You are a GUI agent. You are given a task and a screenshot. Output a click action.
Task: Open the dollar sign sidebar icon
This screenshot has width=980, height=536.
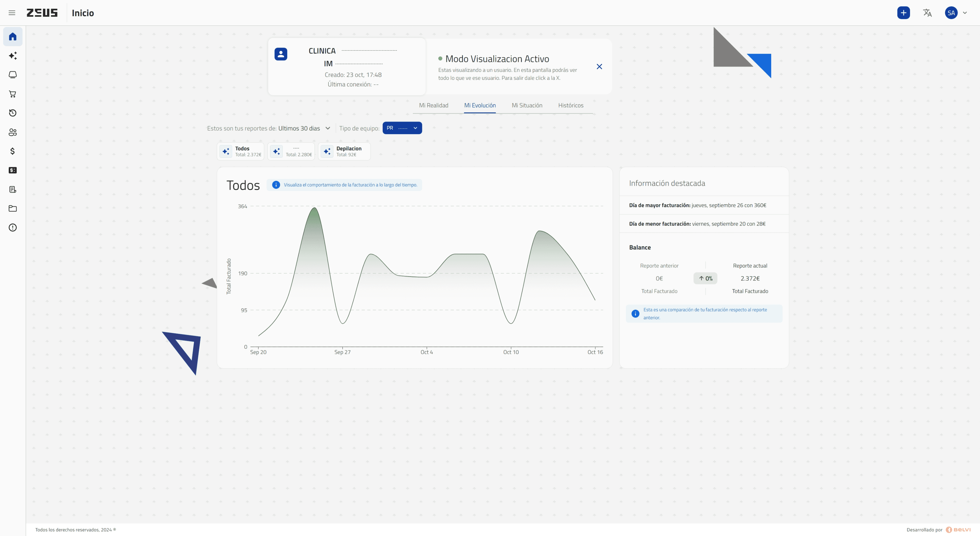coord(13,151)
